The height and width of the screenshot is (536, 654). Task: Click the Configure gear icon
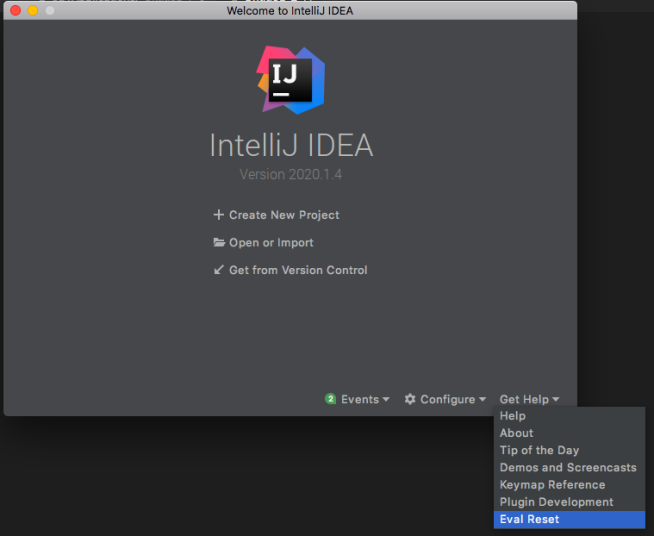pos(410,399)
